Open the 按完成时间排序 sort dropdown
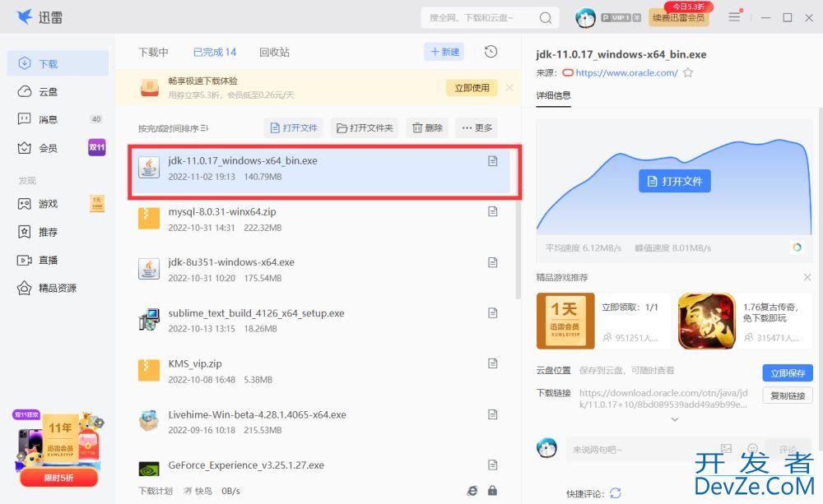 (173, 128)
